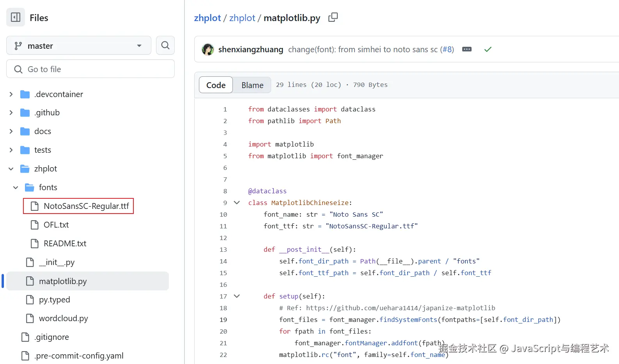Collapse the file tree side panel icon
Image resolution: width=619 pixels, height=364 pixels.
16,17
